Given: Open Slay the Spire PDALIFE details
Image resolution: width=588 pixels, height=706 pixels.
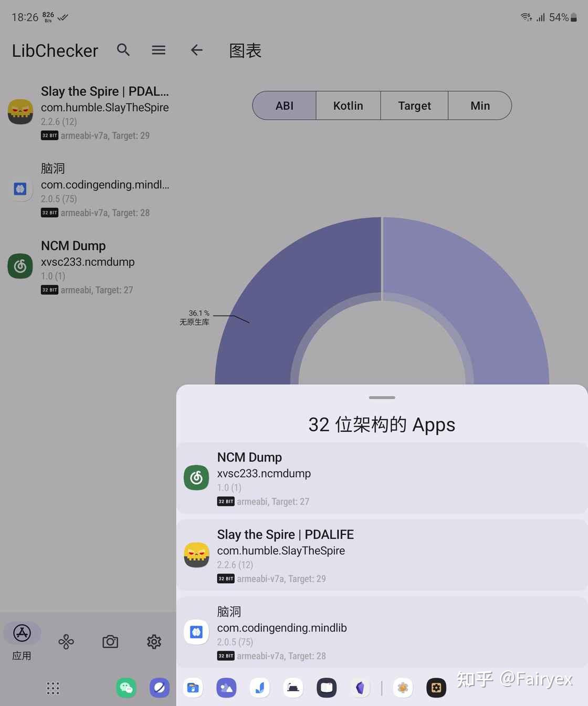Looking at the screenshot, I should click(382, 555).
